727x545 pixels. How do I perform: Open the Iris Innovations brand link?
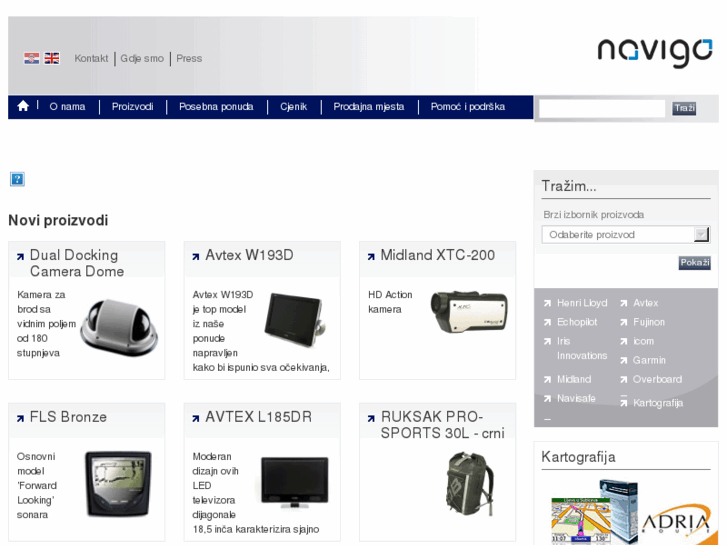tap(582, 348)
